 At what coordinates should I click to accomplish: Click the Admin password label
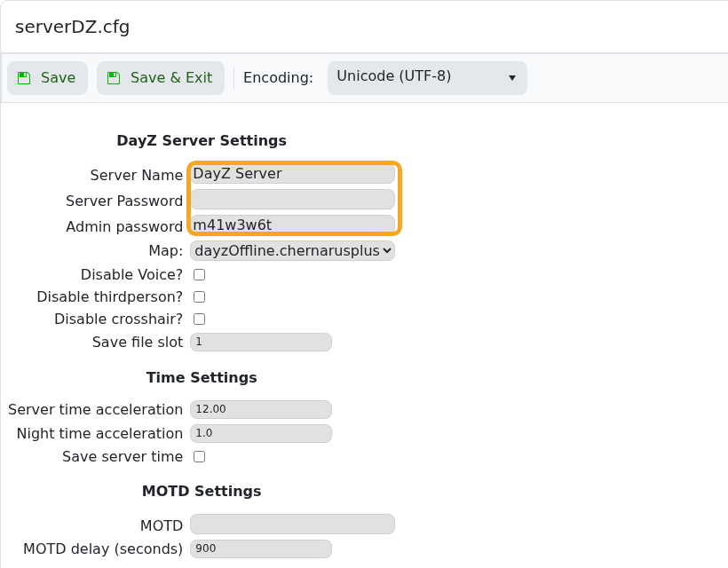tap(124, 226)
